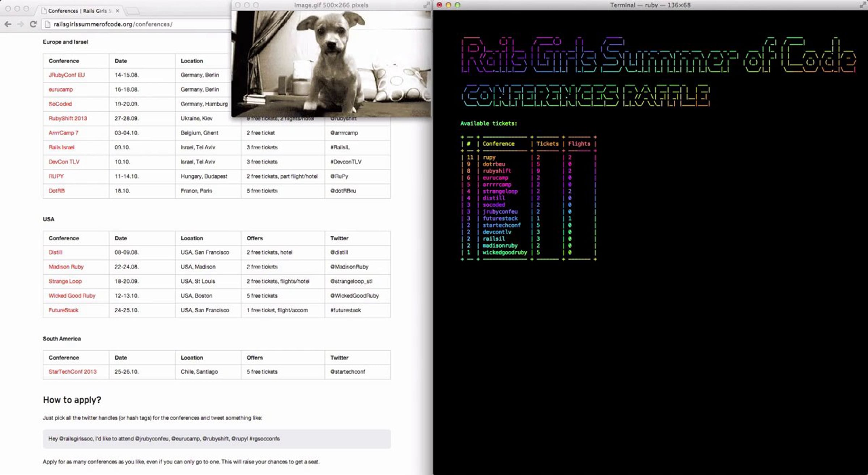Image resolution: width=868 pixels, height=475 pixels.
Task: Click 'madisonruby' row in Terminal table
Action: pyautogui.click(x=528, y=246)
